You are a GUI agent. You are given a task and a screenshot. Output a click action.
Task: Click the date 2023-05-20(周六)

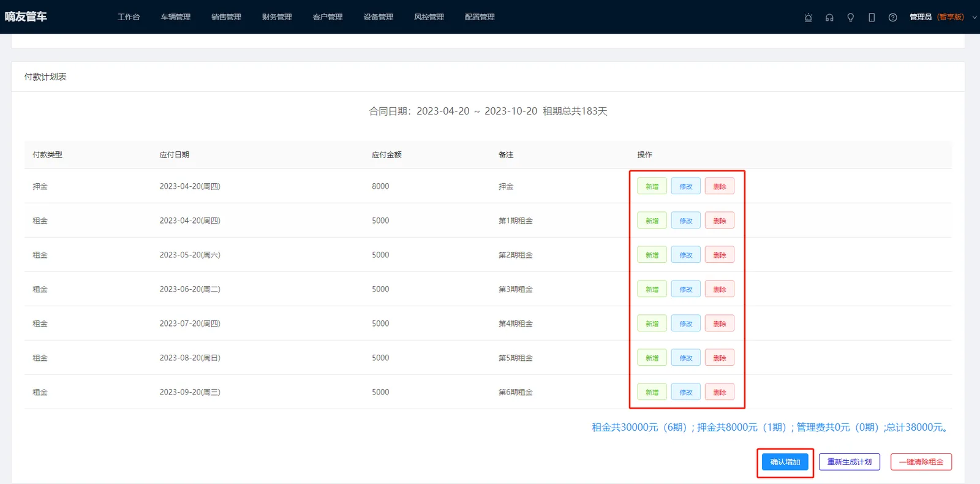pos(190,255)
